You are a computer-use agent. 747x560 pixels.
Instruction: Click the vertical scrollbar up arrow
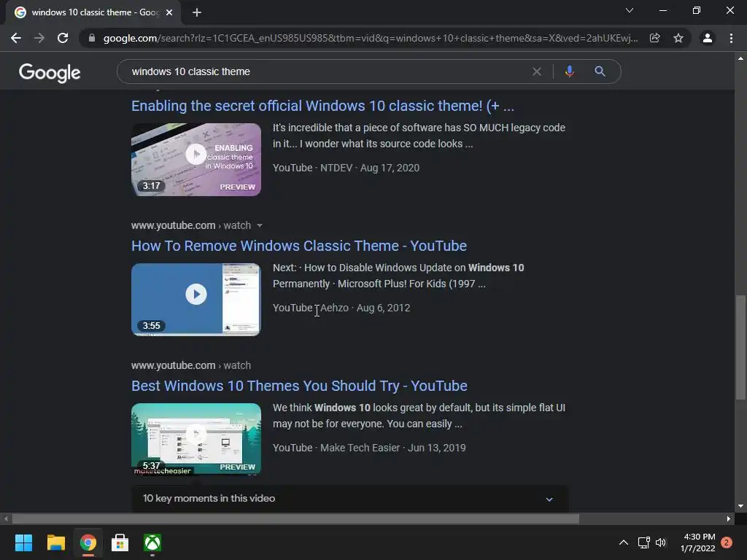740,58
